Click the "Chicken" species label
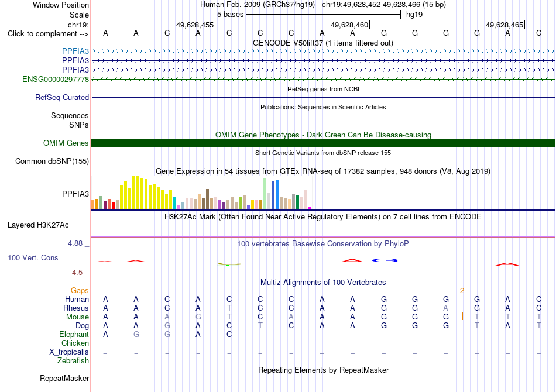 75,343
